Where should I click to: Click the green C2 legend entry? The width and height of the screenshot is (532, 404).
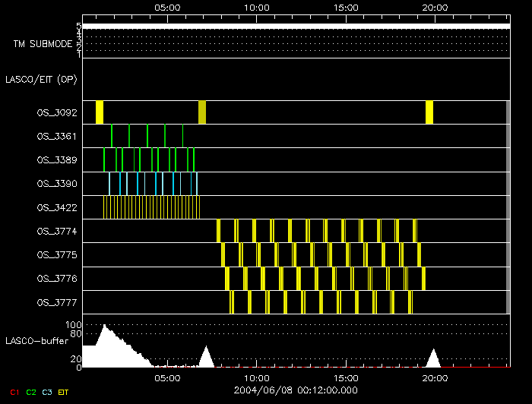(31, 392)
